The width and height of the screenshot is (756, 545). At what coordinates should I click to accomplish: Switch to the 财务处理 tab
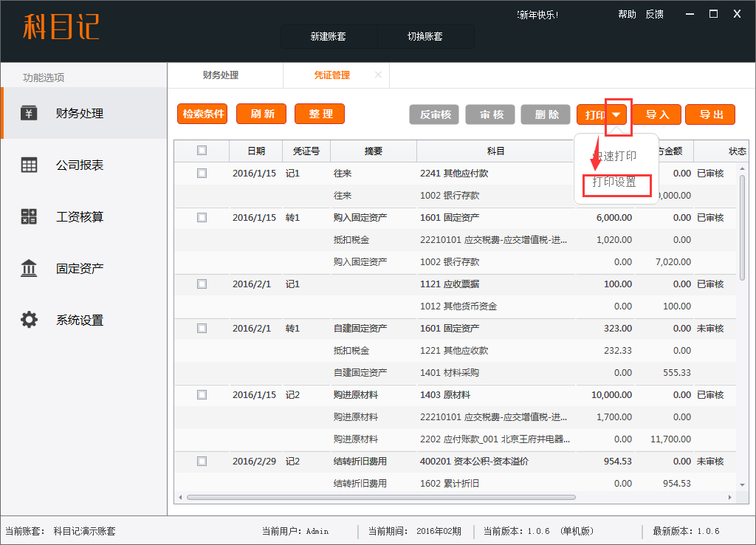pos(221,75)
